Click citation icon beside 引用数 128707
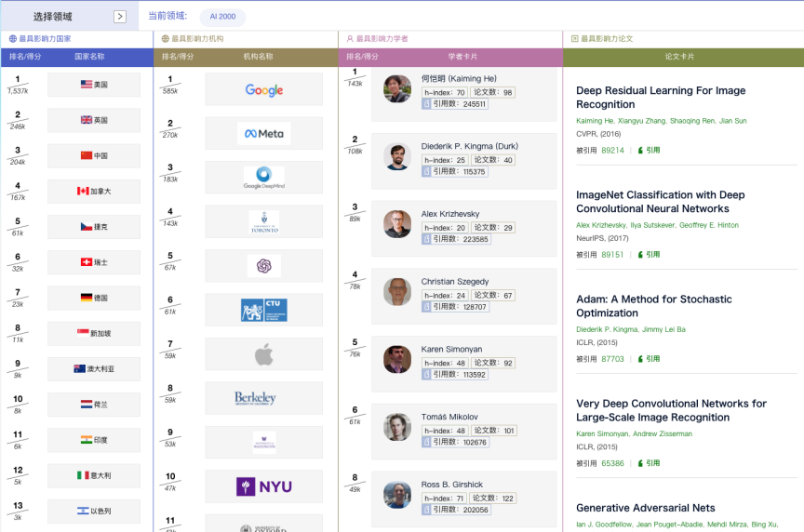 pos(426,307)
